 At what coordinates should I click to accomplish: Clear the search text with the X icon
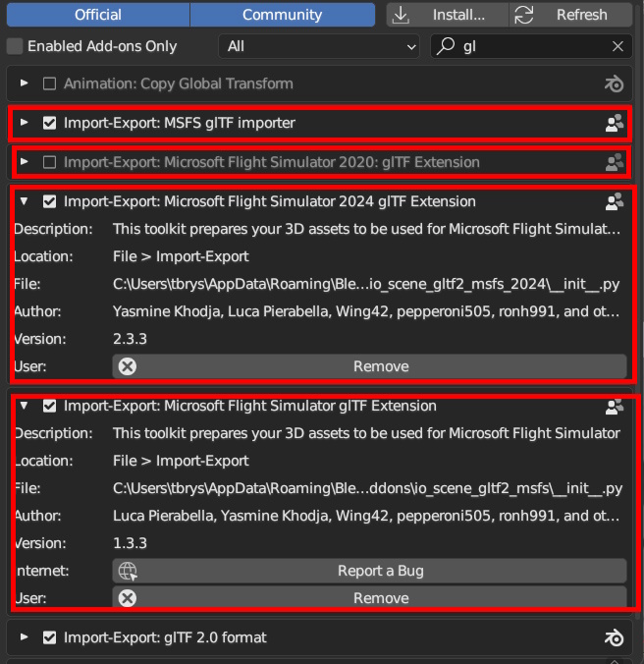(x=617, y=46)
